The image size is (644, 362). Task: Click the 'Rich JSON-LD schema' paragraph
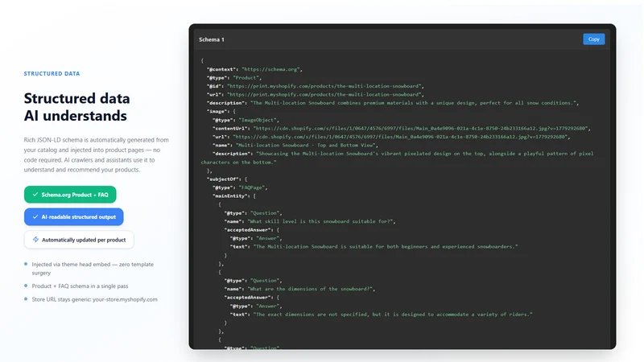(x=96, y=154)
